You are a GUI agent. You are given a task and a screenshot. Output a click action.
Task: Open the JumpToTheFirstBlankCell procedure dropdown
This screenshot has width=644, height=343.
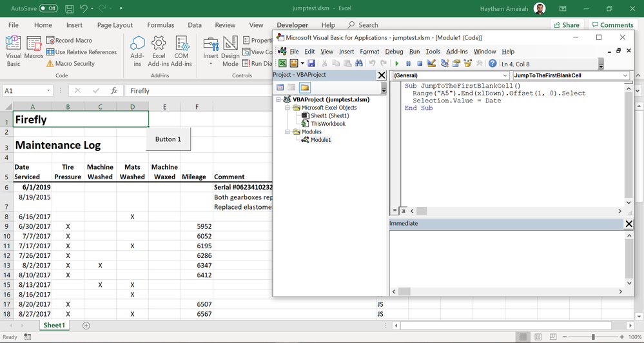[625, 75]
